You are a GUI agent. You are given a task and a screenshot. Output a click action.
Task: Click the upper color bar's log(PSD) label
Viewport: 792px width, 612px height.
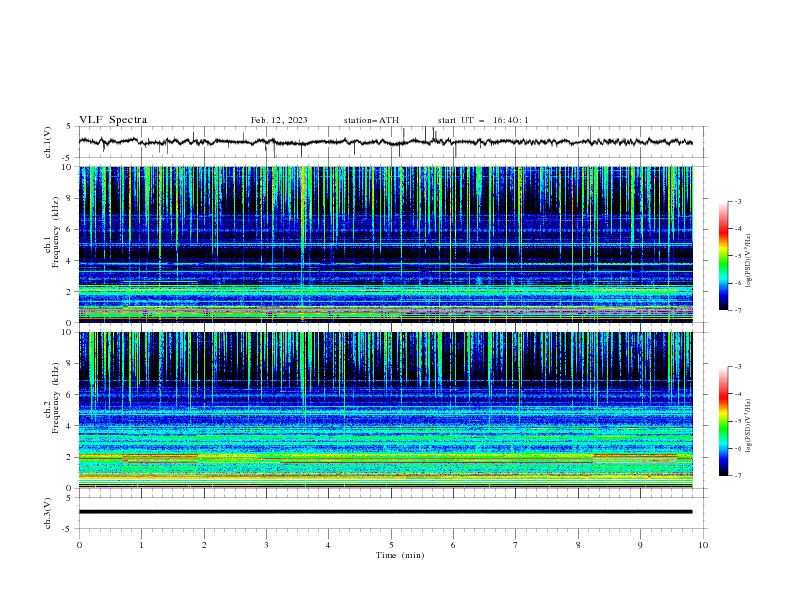[x=749, y=261]
